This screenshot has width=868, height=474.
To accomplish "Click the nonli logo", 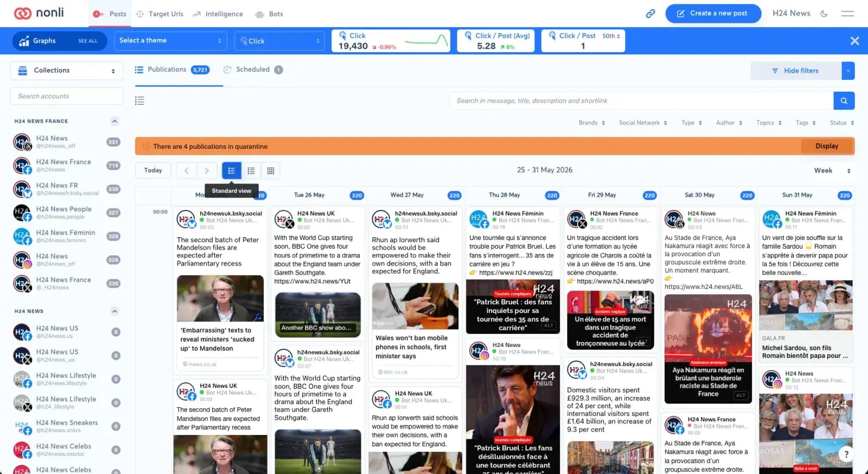I will 39,13.
